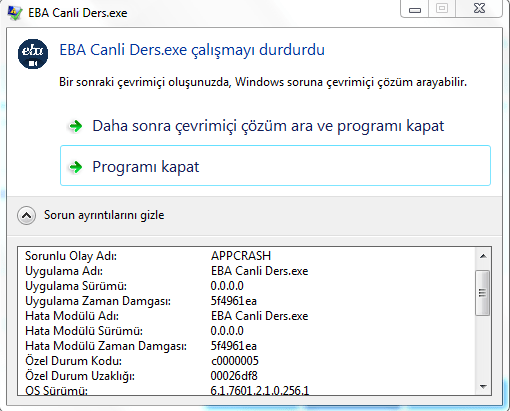Click the 'APPCRASH' value
This screenshot has height=411, width=510.
241,256
